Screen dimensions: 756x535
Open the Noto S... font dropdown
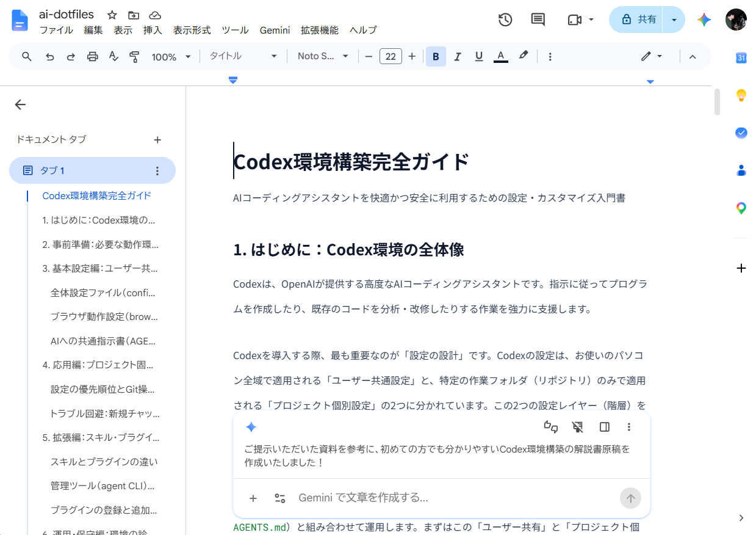point(323,56)
